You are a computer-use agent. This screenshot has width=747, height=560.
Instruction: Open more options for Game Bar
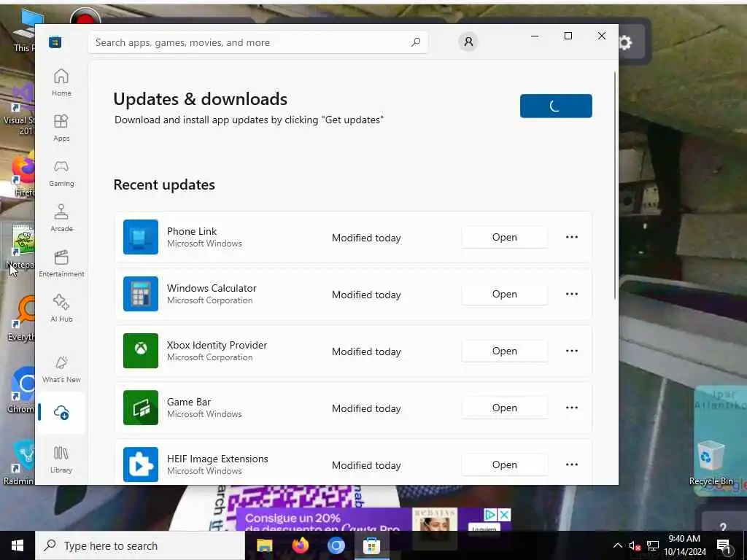pyautogui.click(x=572, y=408)
